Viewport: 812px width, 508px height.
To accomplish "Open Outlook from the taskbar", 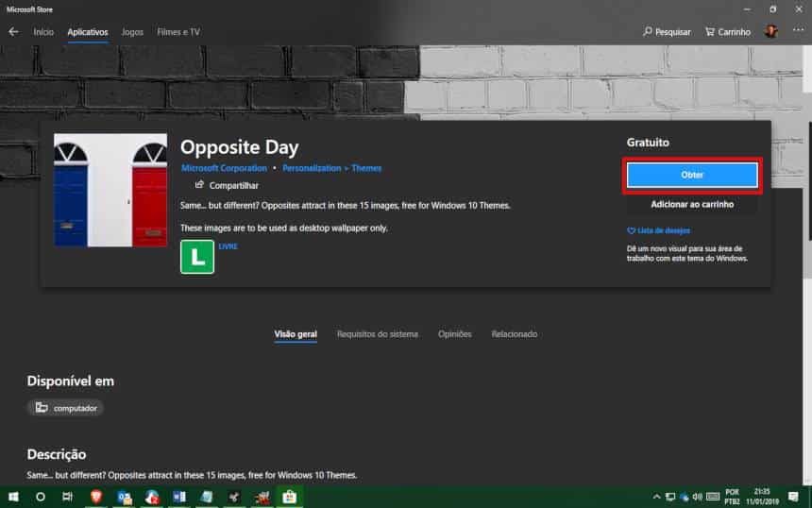I will pyautogui.click(x=125, y=497).
